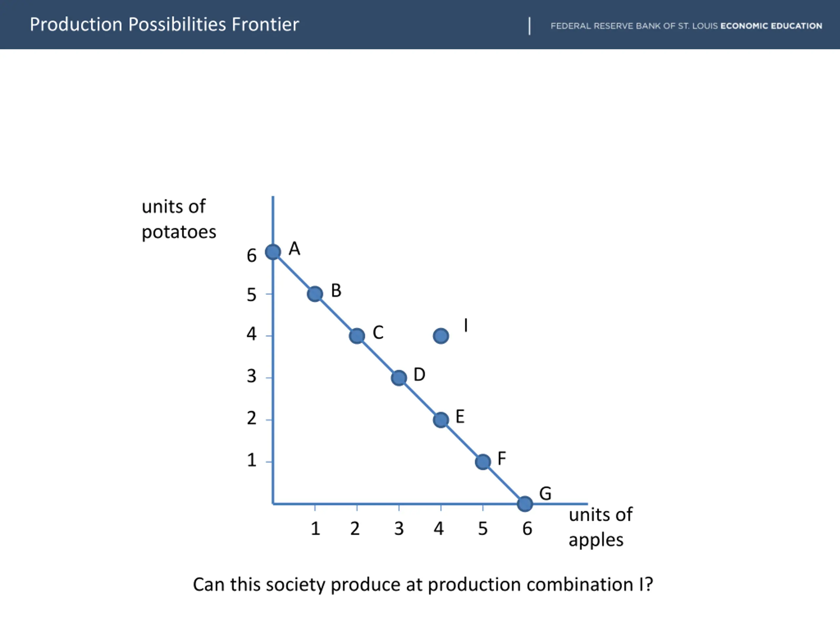The height and width of the screenshot is (630, 840).
Task: Click the vertical divider in the header
Action: click(529, 26)
